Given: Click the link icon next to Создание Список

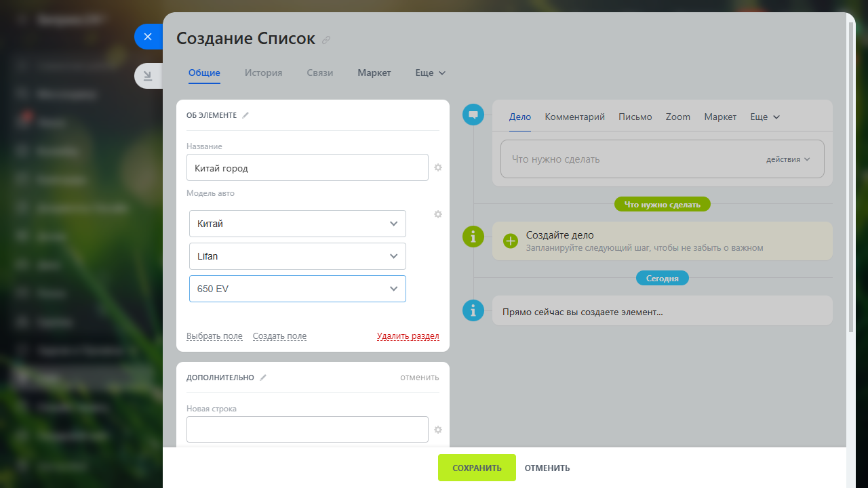Looking at the screenshot, I should tap(326, 40).
